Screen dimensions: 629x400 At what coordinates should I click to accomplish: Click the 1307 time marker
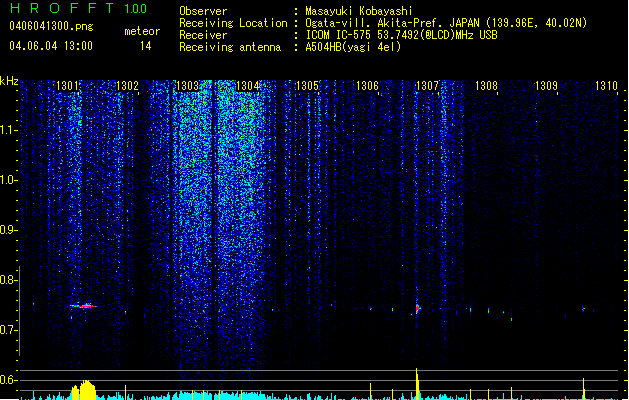(x=427, y=86)
